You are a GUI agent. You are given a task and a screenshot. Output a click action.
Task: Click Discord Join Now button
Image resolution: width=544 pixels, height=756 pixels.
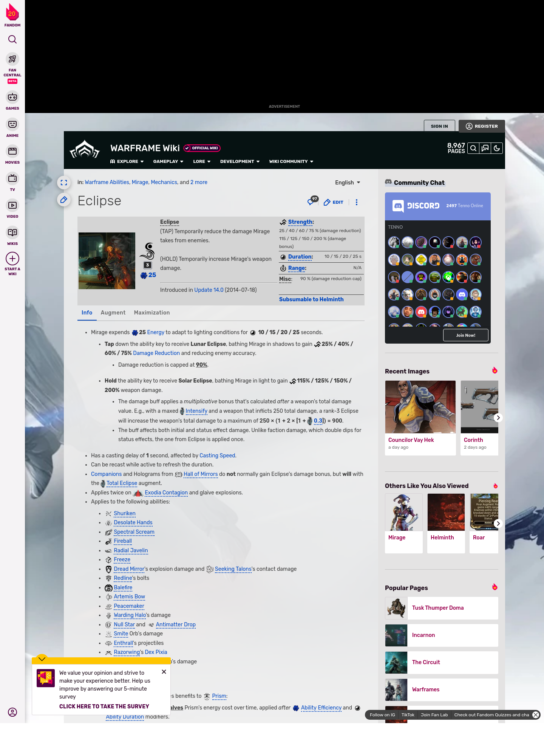pyautogui.click(x=466, y=335)
